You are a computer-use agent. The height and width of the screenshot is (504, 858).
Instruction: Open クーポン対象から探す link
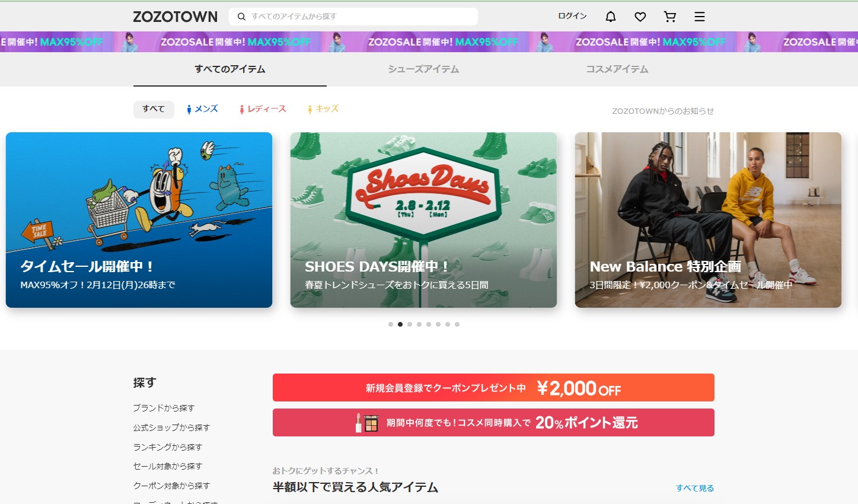(x=171, y=486)
